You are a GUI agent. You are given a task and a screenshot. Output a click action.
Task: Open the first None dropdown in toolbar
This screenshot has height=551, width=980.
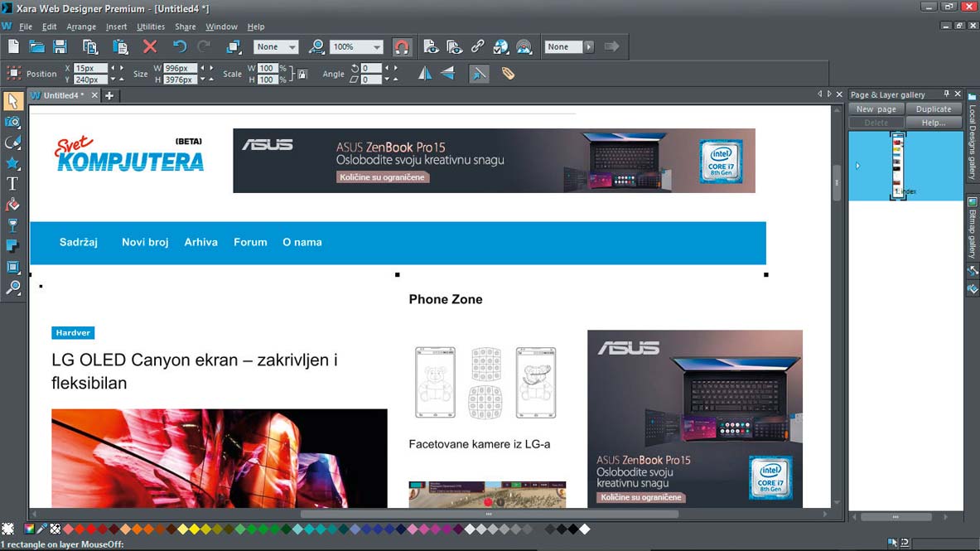coord(276,47)
